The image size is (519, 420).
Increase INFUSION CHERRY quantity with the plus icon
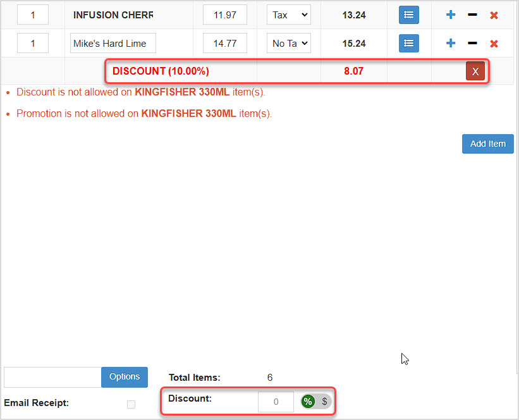450,15
